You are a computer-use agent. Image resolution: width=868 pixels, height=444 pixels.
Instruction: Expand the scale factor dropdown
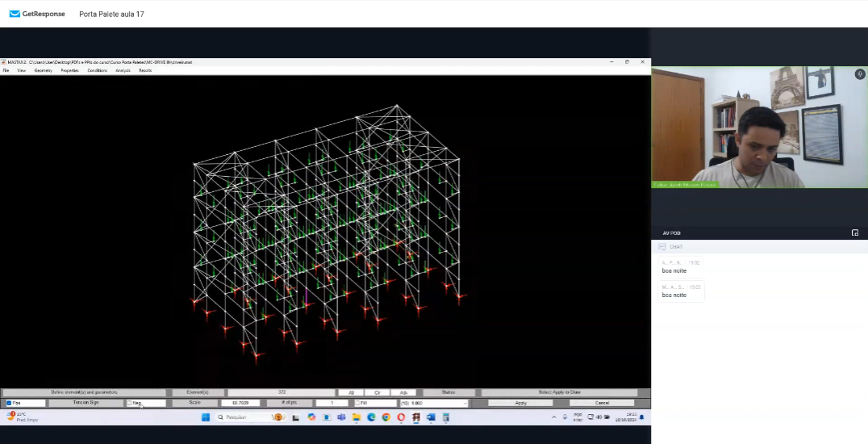465,403
